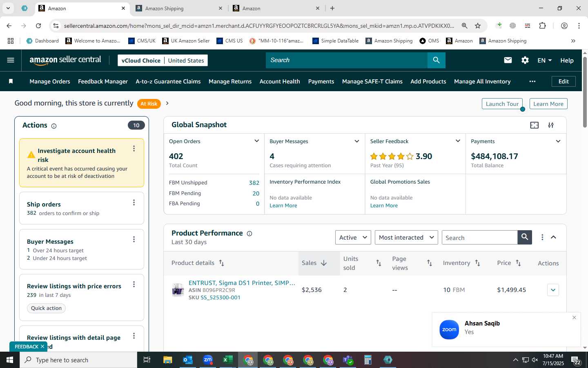Open Manage Returns
588x368 pixels.
coord(230,81)
